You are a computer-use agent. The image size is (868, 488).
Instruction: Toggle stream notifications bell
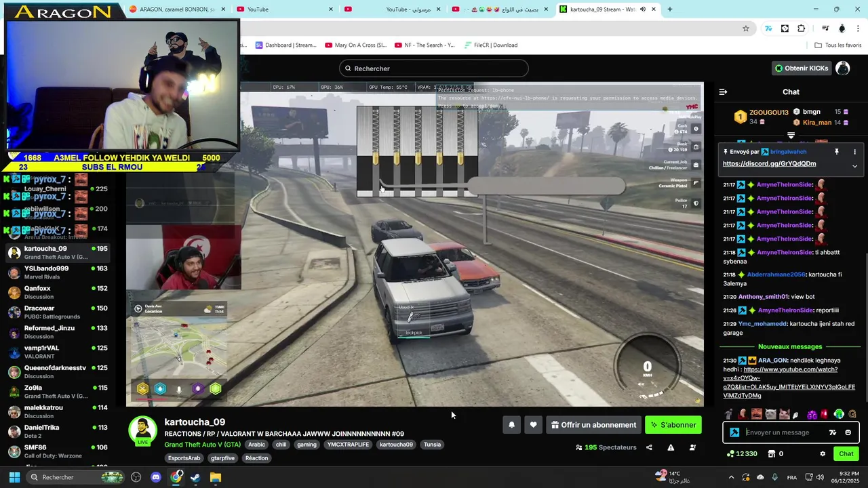click(x=512, y=425)
